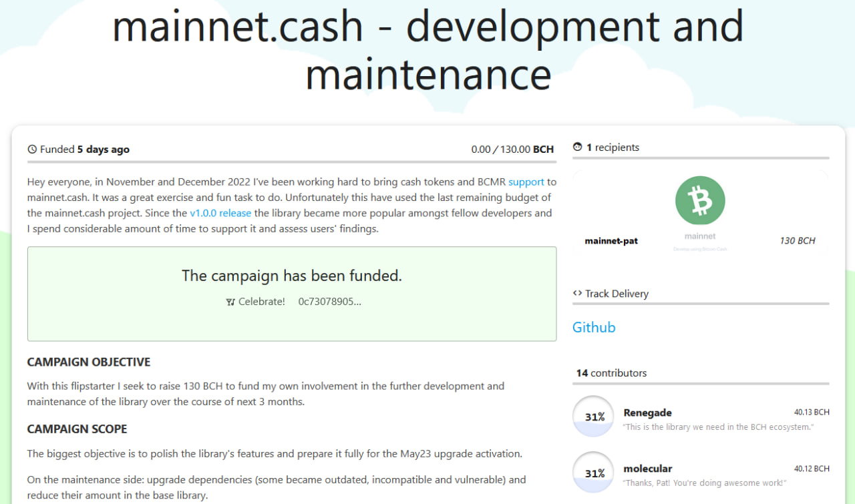Click the CAMPAIGN SCOPE heading
Viewport: 855px width, 504px height.
77,429
